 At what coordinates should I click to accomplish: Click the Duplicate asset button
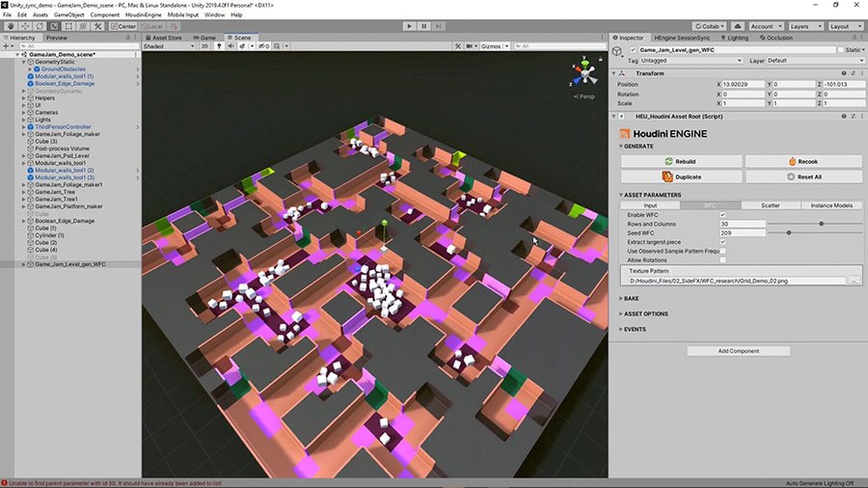[681, 177]
